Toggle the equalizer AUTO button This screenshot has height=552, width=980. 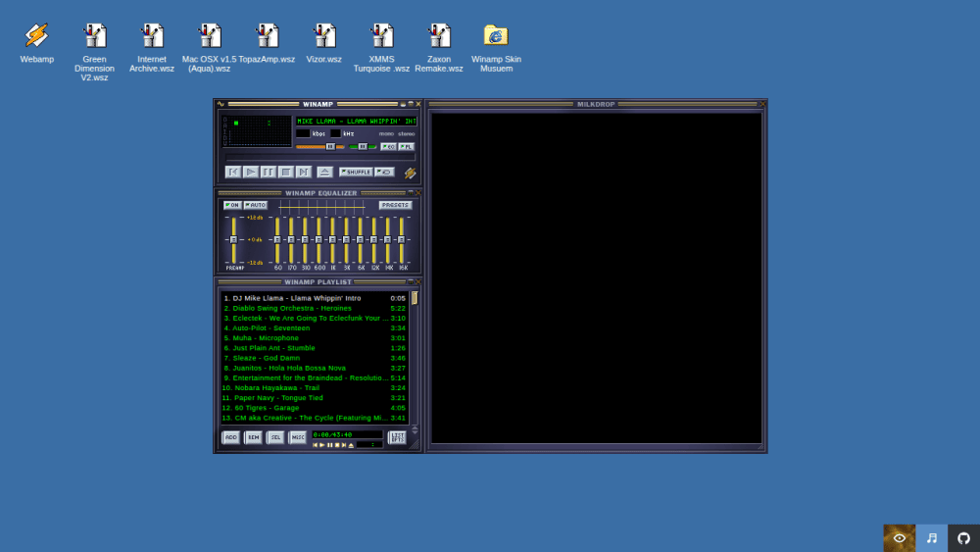point(255,205)
